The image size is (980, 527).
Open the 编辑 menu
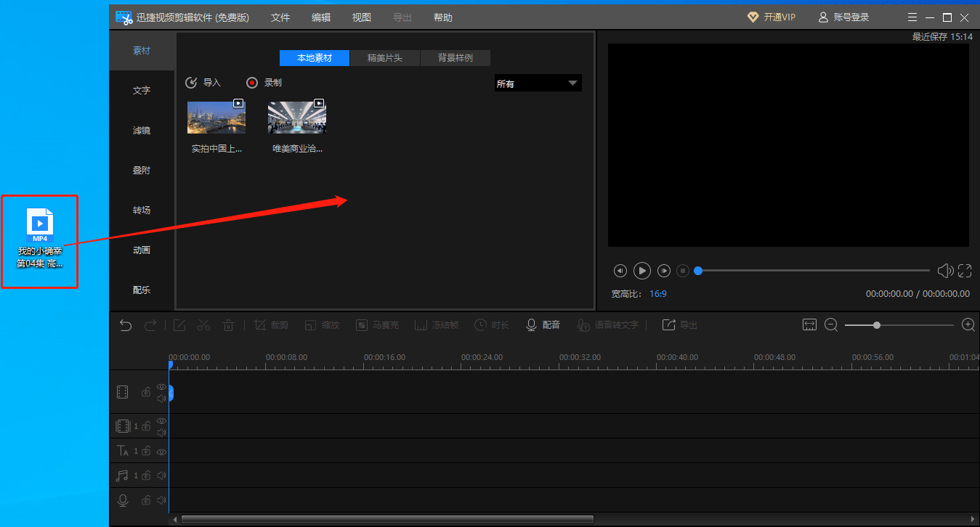point(321,17)
